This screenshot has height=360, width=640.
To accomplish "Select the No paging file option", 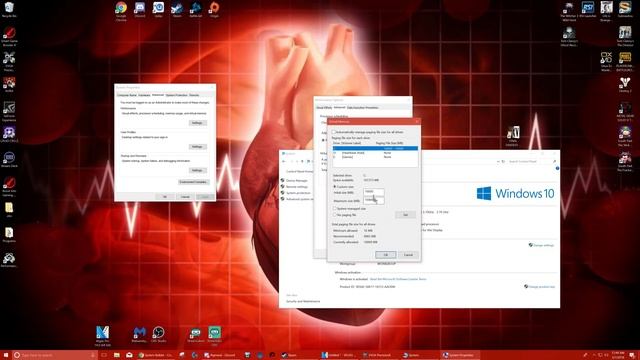I will coord(335,215).
